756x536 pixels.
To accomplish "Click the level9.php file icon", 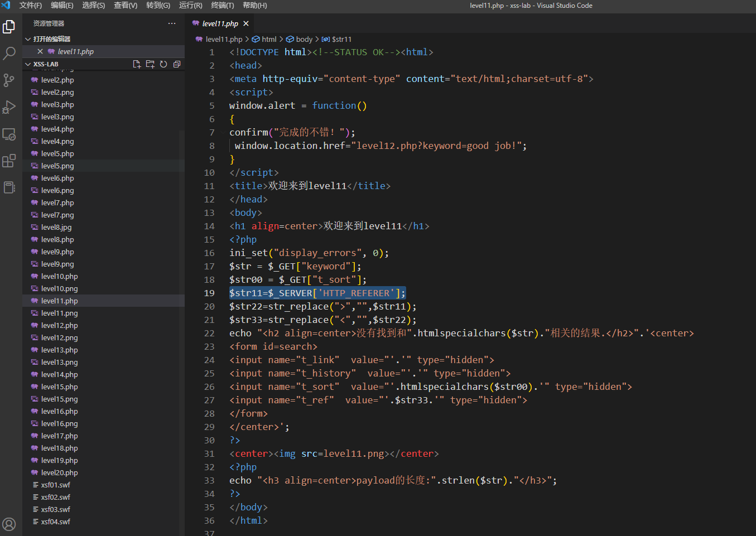I will point(35,252).
